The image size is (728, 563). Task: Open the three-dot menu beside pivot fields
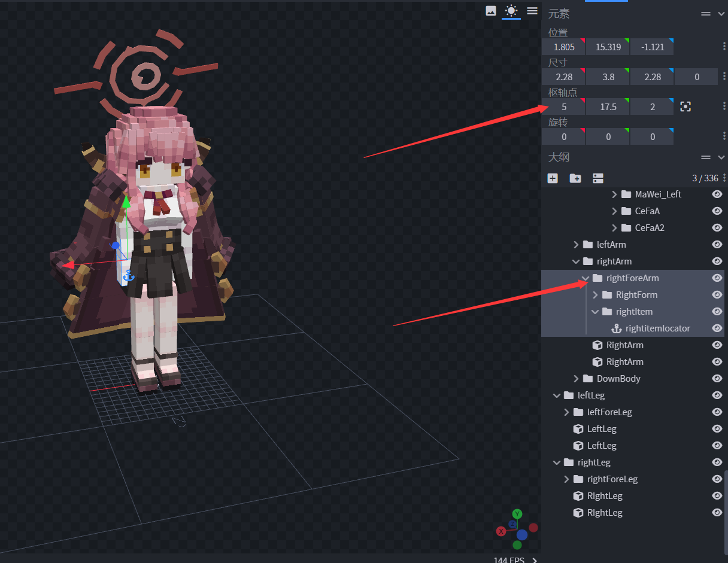(x=724, y=106)
